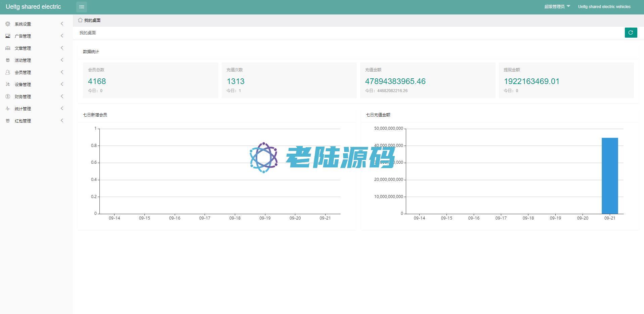Click the gift icon beside 活动管理
Viewport: 644px width, 314px height.
[x=8, y=60]
